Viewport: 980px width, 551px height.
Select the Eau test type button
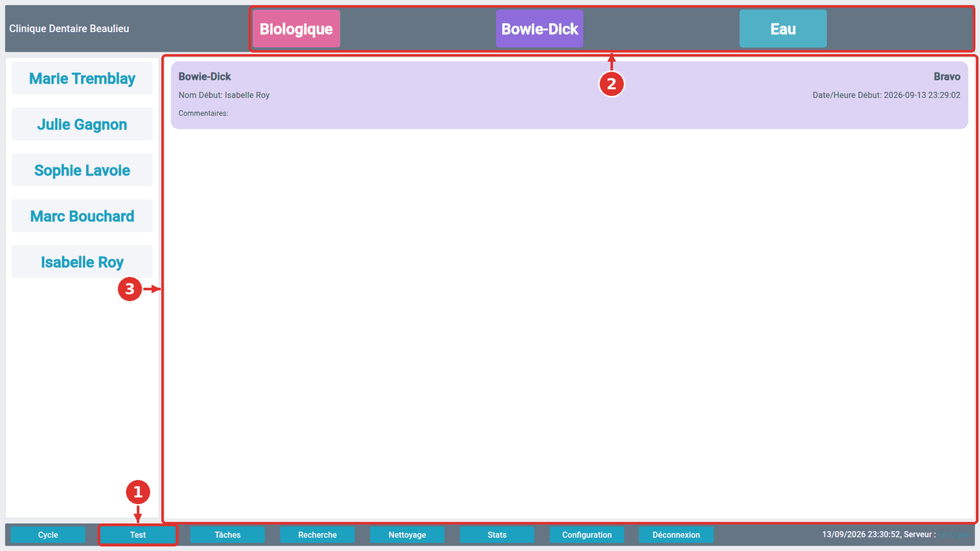783,29
